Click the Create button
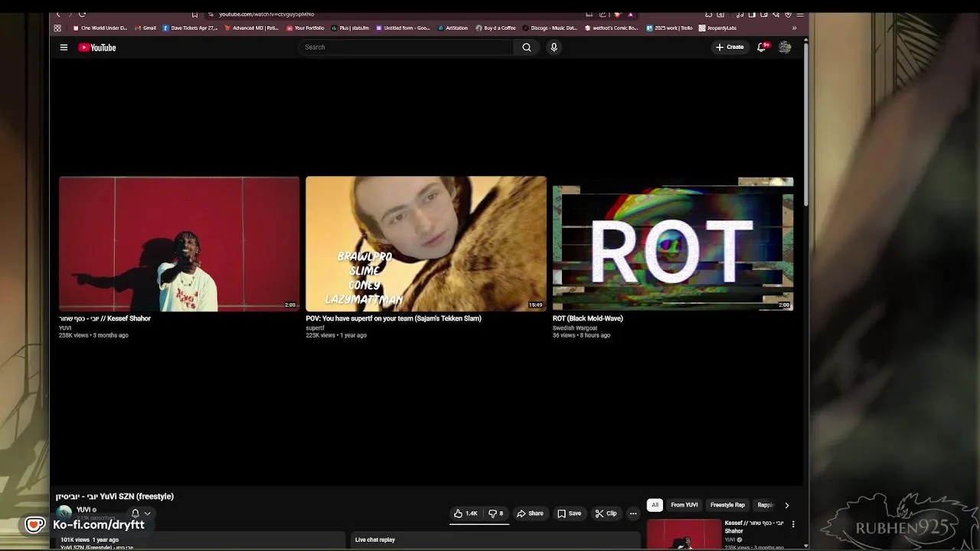The image size is (980, 551). [729, 47]
